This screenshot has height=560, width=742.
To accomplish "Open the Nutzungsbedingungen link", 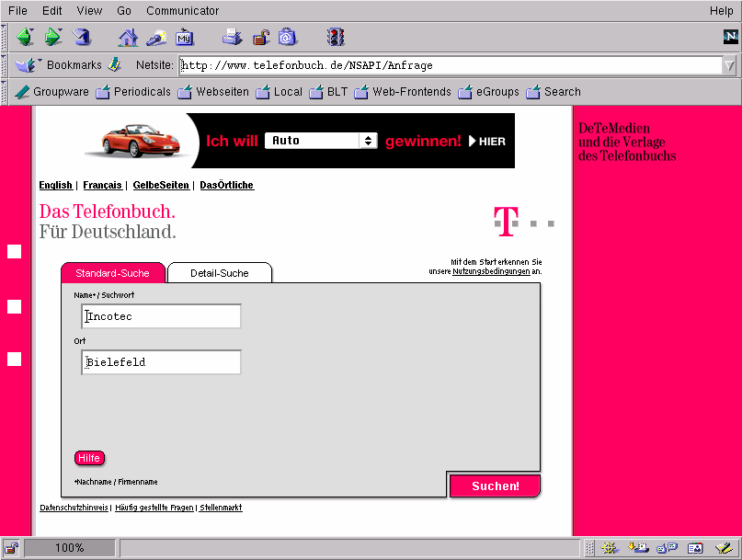I will pyautogui.click(x=491, y=271).
